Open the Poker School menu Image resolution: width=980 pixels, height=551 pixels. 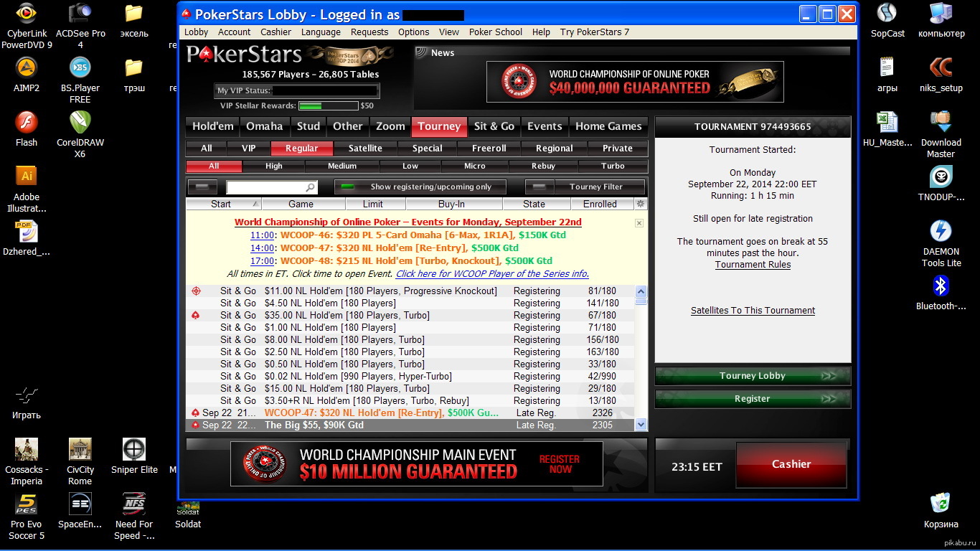point(496,32)
